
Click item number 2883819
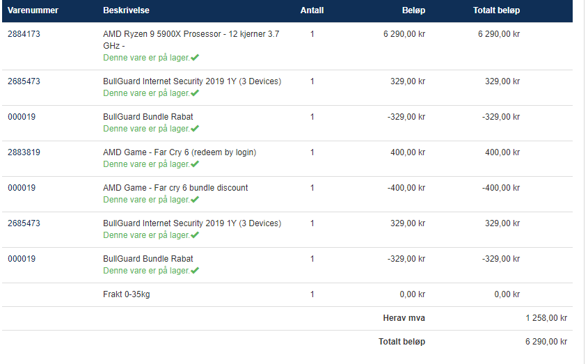coord(24,152)
